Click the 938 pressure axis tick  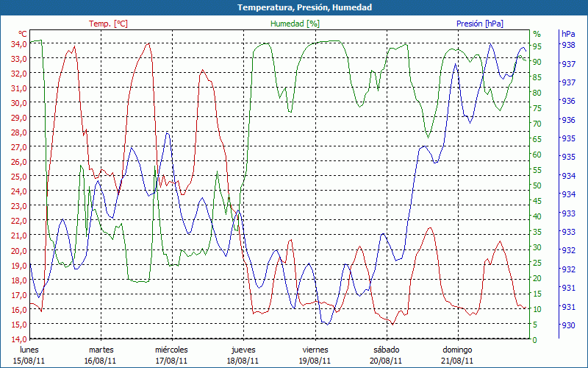tap(568, 45)
